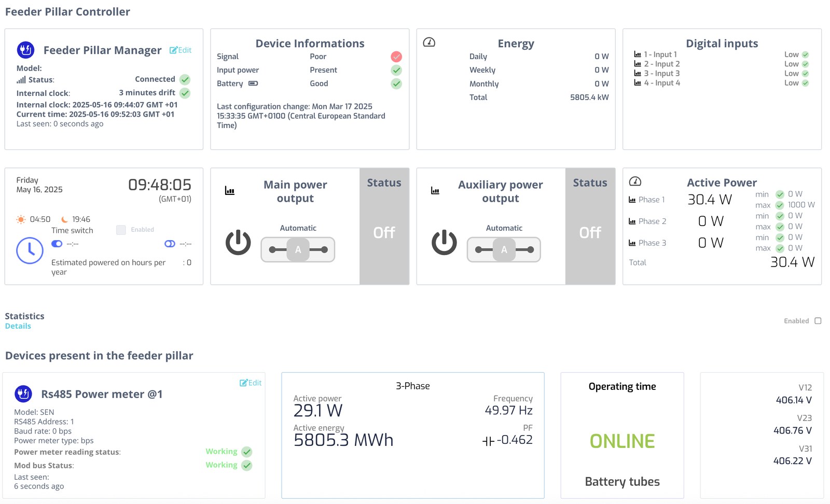830x504 pixels.
Task: Click the sunrise icon at 04:50
Action: tap(21, 219)
